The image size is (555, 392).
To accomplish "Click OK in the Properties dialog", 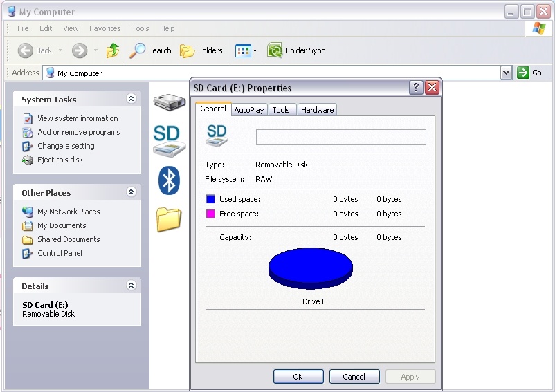I will pos(298,377).
